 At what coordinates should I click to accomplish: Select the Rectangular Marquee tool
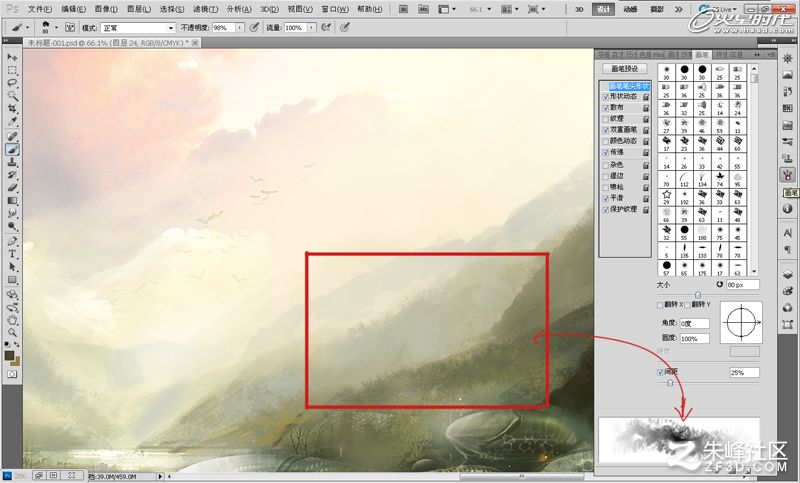click(12, 70)
